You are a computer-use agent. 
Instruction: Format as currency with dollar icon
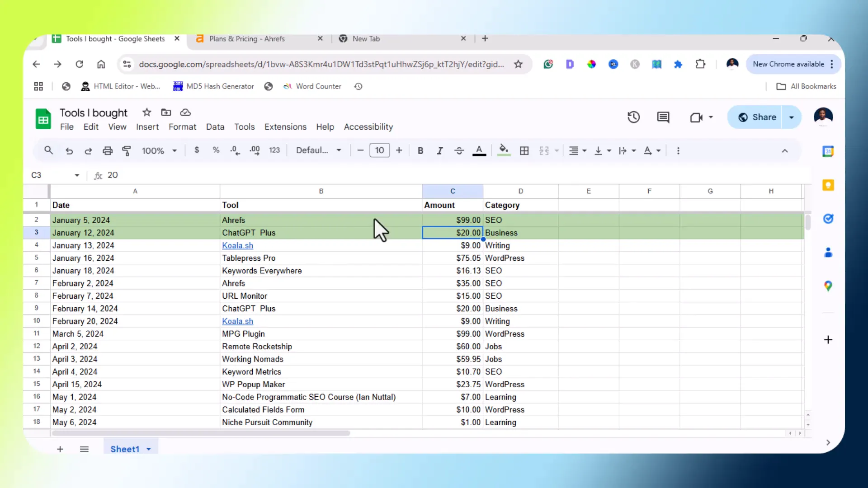(197, 150)
